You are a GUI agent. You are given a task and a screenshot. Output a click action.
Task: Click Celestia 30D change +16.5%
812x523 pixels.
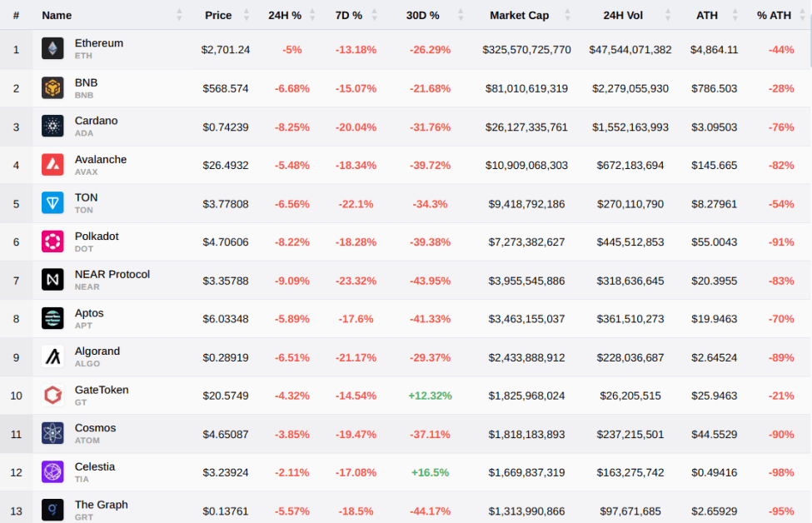coord(430,472)
